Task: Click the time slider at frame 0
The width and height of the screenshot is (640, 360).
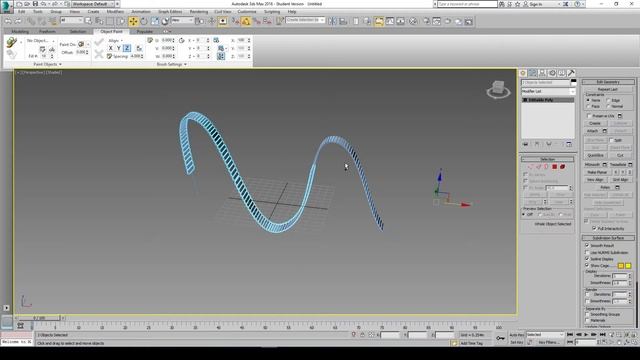Action: click(39, 317)
